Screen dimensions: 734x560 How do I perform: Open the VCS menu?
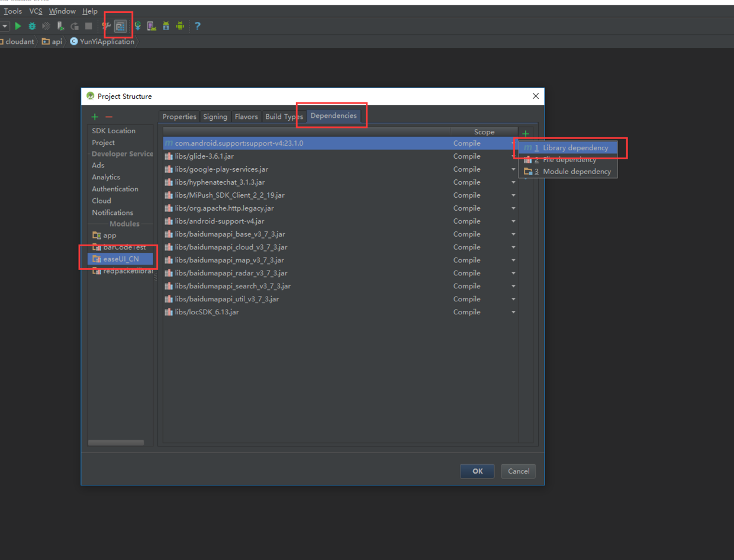point(36,11)
